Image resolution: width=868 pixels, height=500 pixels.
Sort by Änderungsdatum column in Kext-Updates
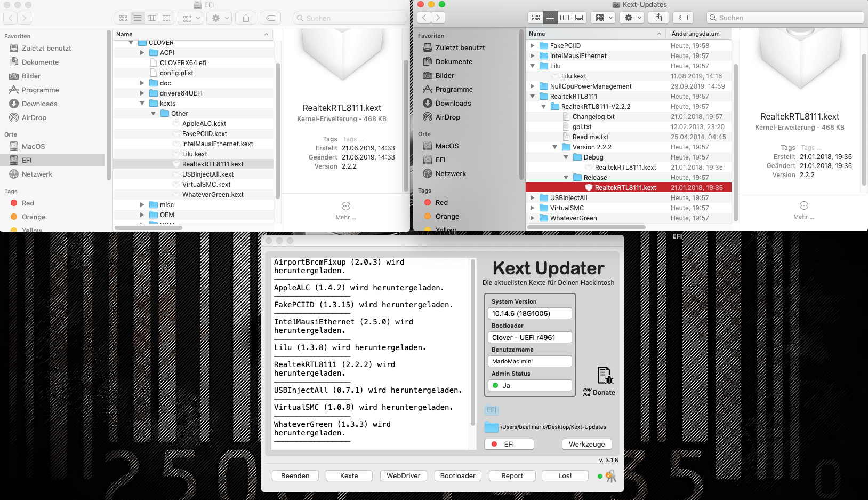coord(700,34)
